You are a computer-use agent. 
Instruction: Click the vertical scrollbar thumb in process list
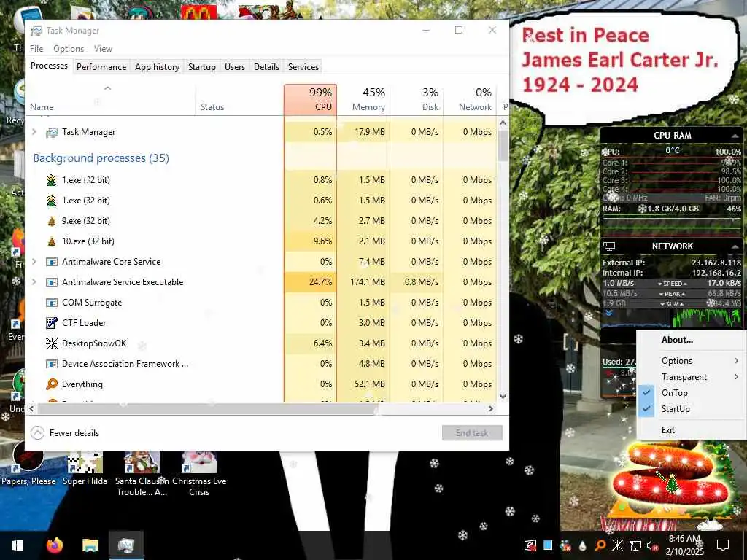(503, 146)
